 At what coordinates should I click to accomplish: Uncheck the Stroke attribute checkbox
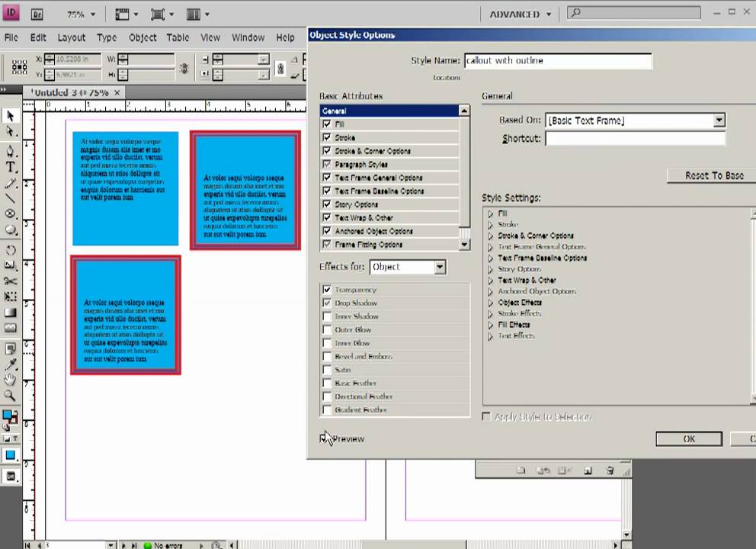[x=327, y=137]
